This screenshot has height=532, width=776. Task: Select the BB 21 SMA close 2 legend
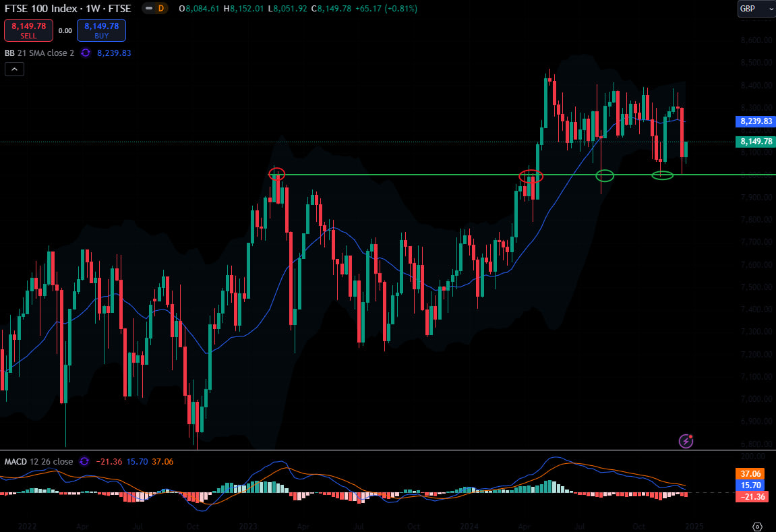[40, 53]
